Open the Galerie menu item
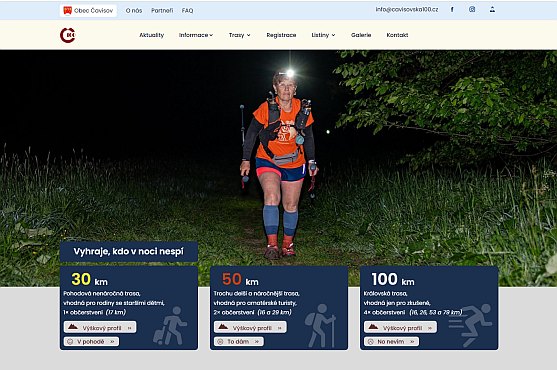 click(x=361, y=35)
